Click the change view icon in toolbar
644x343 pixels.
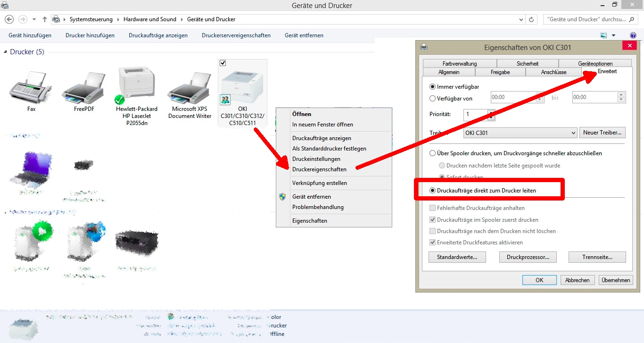click(603, 35)
